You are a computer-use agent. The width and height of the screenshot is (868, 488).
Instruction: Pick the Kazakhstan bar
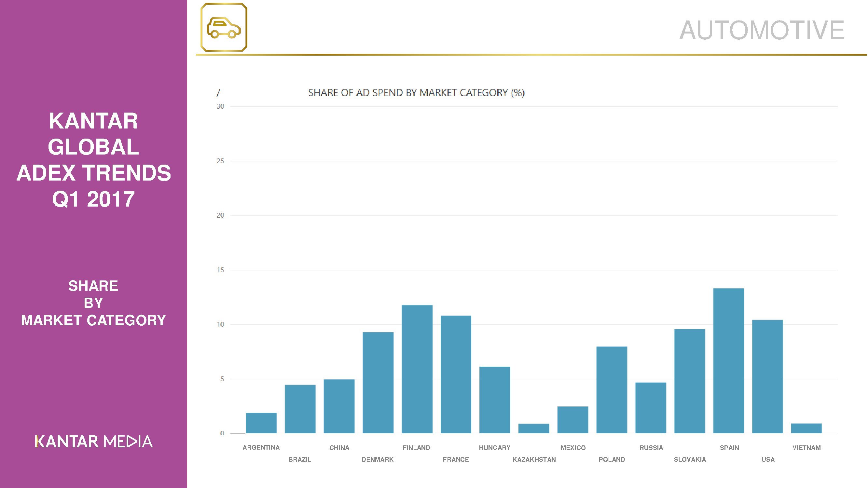[534, 428]
